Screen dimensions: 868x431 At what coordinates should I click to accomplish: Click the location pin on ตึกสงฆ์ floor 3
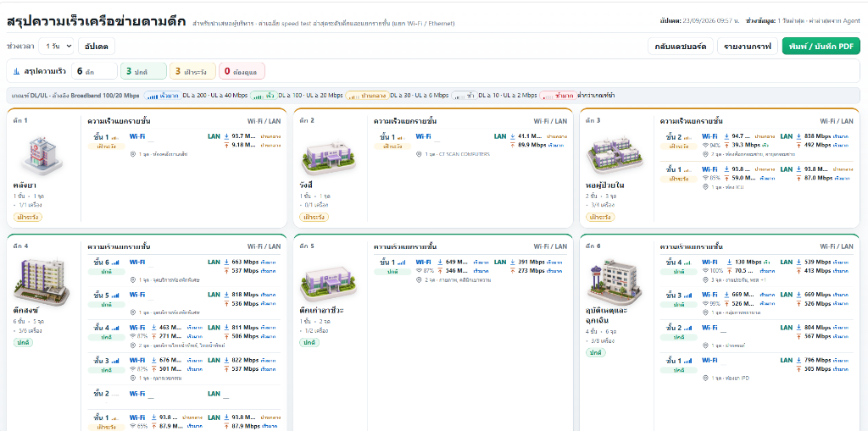click(x=133, y=378)
